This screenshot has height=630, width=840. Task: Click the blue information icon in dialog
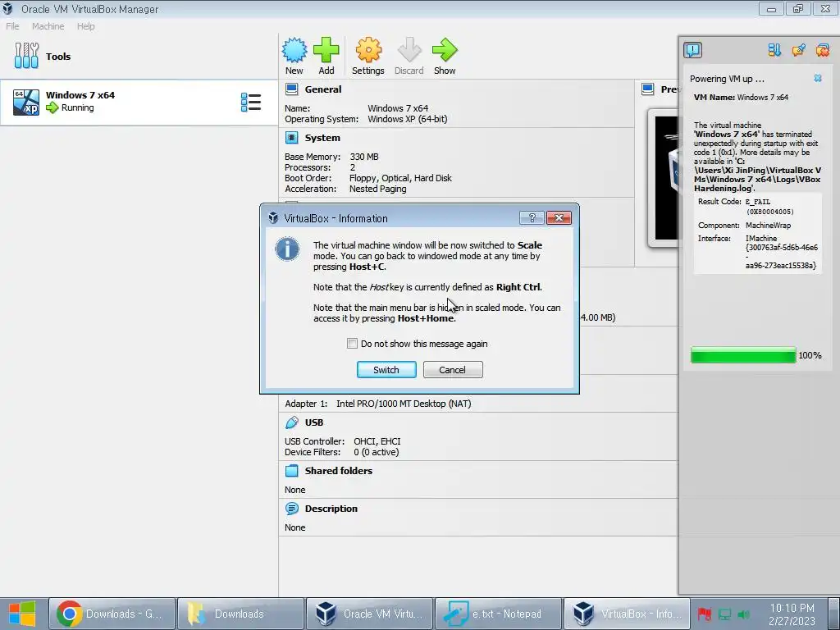(x=287, y=249)
